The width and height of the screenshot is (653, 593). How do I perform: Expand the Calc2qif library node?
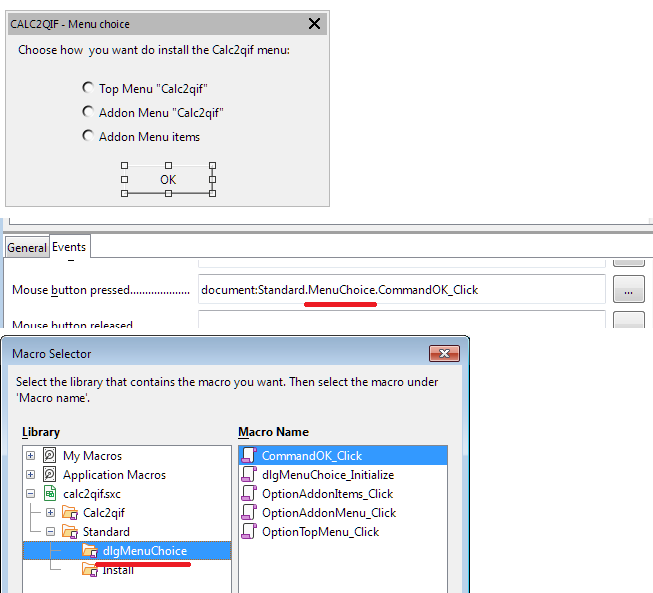point(50,513)
